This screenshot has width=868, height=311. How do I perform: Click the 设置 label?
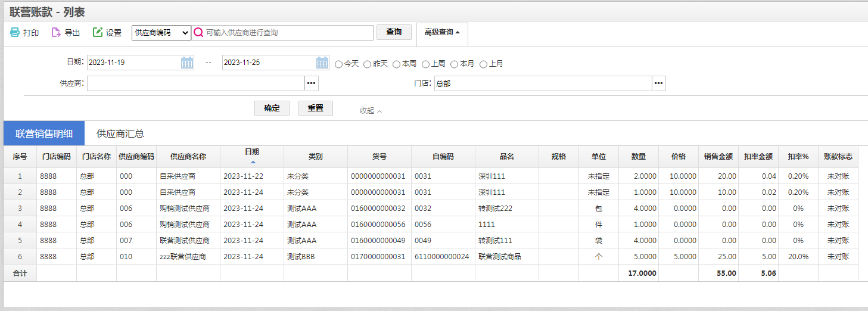point(114,33)
